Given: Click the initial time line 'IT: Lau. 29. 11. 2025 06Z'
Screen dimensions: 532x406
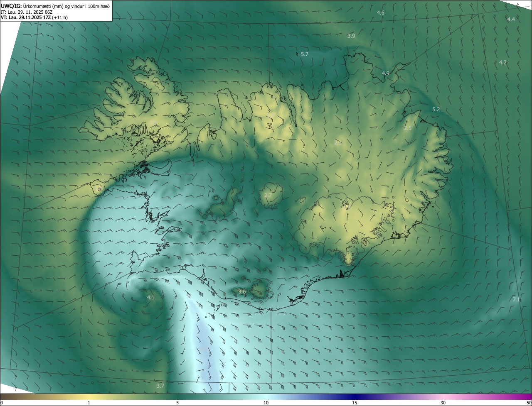Looking at the screenshot, I should [26, 12].
